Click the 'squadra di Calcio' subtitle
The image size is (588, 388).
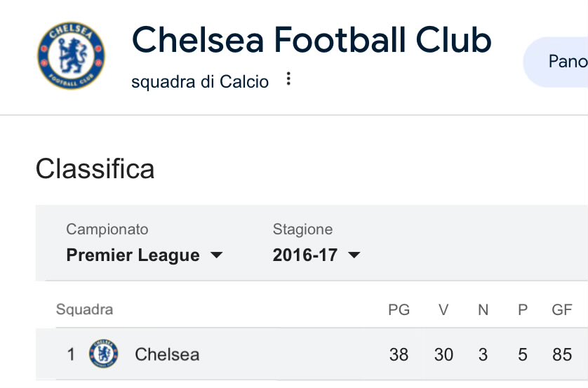(x=200, y=82)
